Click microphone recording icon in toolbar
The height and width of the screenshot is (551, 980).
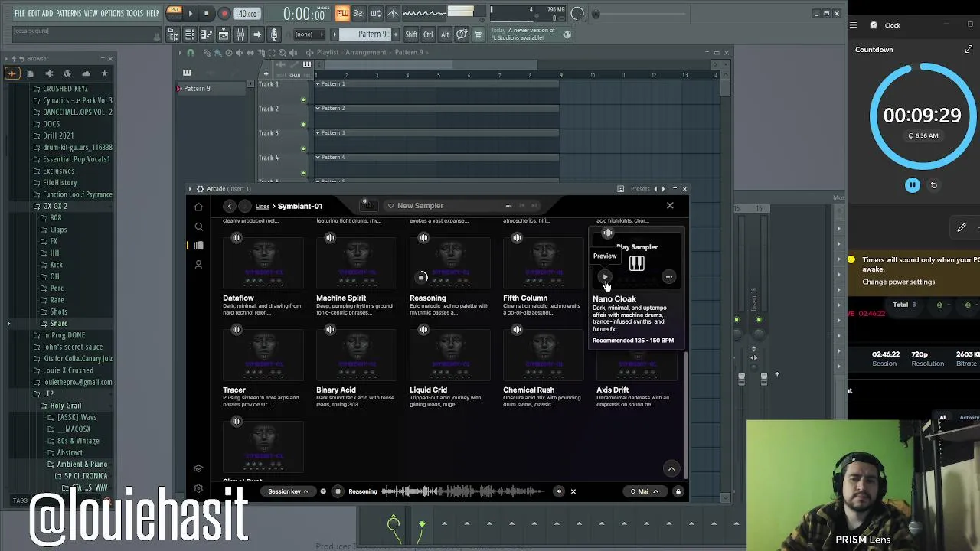[x=274, y=34]
